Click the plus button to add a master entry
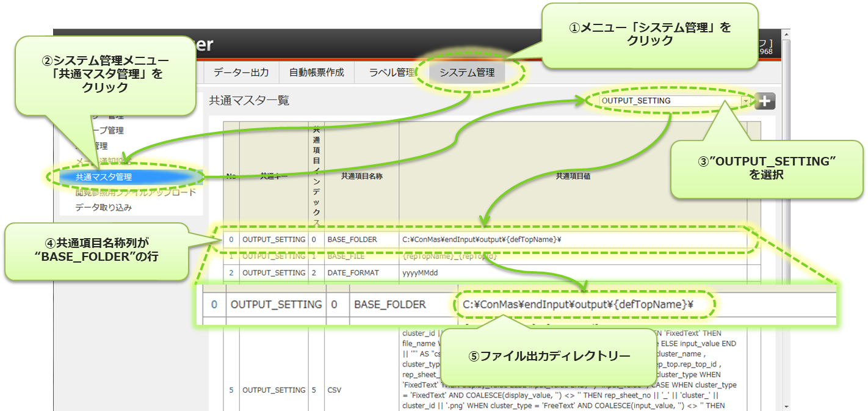This screenshot has height=411, width=868. click(x=764, y=101)
